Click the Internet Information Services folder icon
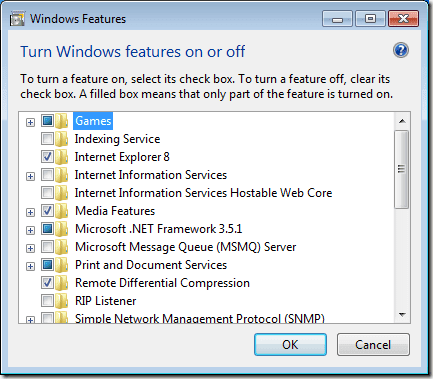Viewport: 433px width, 379px height. point(62,175)
